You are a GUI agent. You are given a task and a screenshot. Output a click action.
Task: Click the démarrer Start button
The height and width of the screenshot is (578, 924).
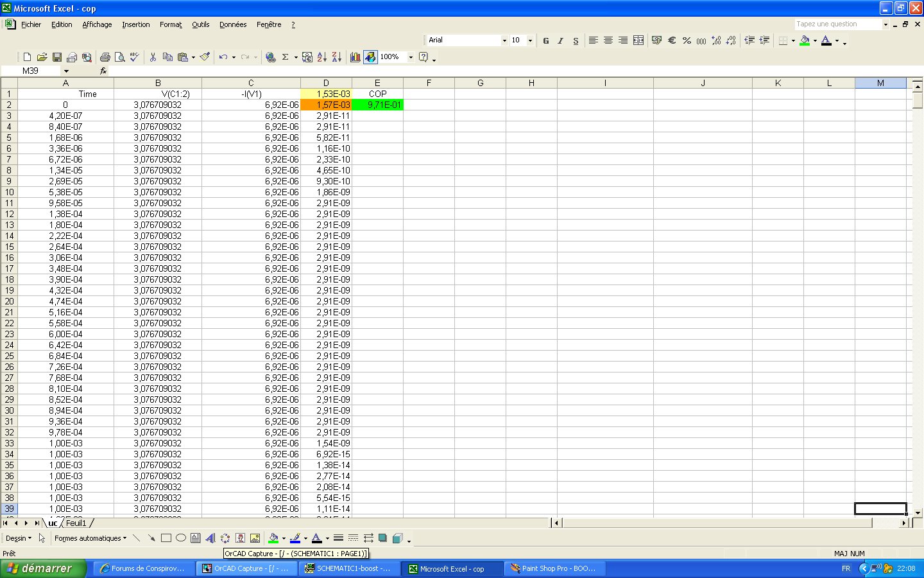(43, 568)
